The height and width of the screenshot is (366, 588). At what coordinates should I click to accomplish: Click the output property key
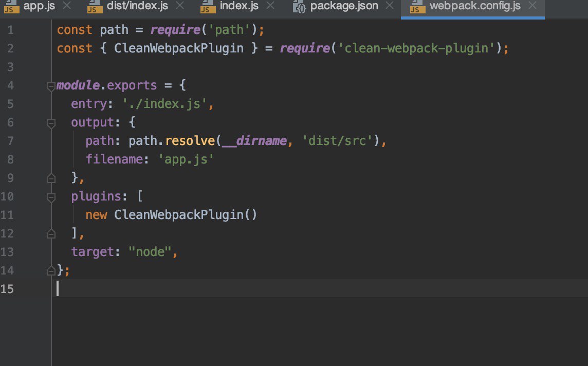93,122
